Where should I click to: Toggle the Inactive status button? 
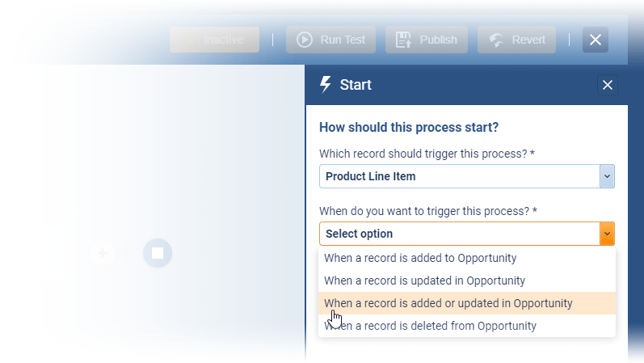point(214,40)
